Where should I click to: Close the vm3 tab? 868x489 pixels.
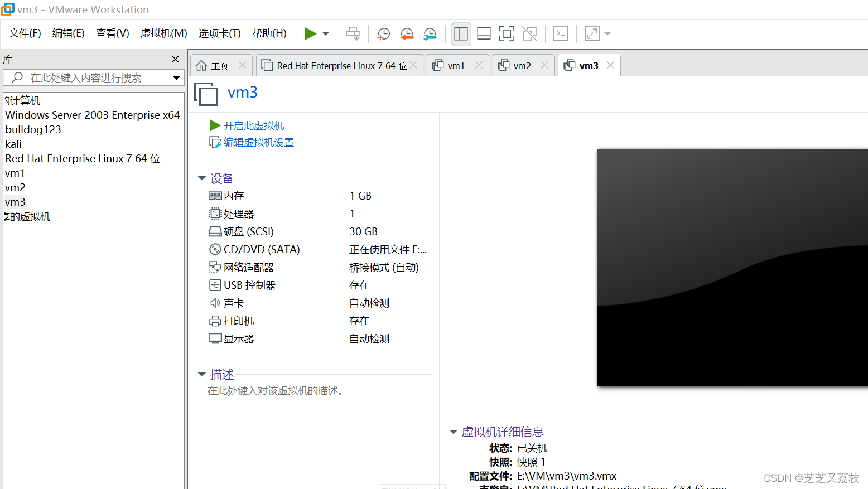point(610,65)
